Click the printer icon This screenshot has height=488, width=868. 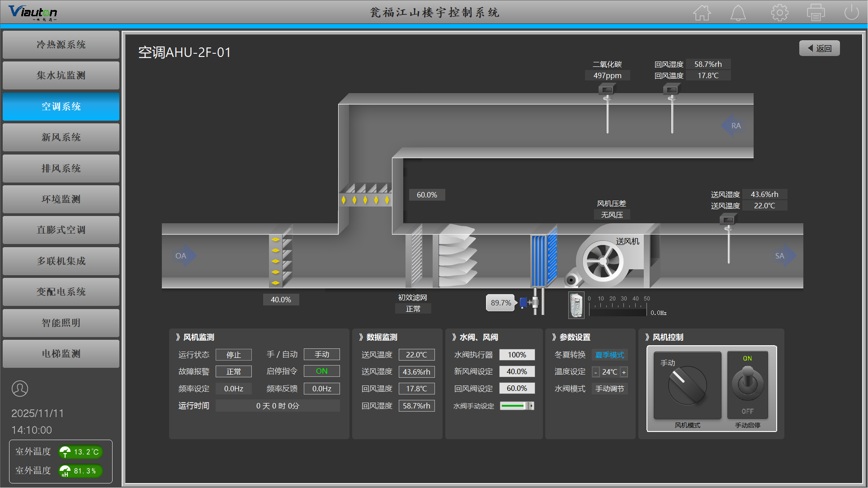pyautogui.click(x=816, y=13)
